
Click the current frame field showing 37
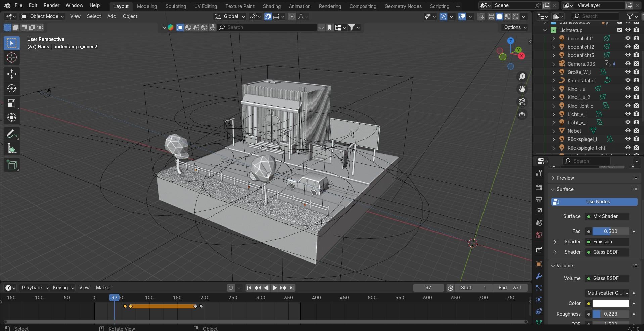pyautogui.click(x=428, y=288)
